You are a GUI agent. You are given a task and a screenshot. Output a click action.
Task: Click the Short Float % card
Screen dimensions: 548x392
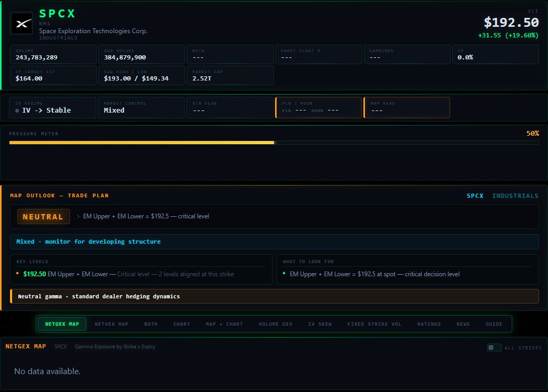pos(319,55)
